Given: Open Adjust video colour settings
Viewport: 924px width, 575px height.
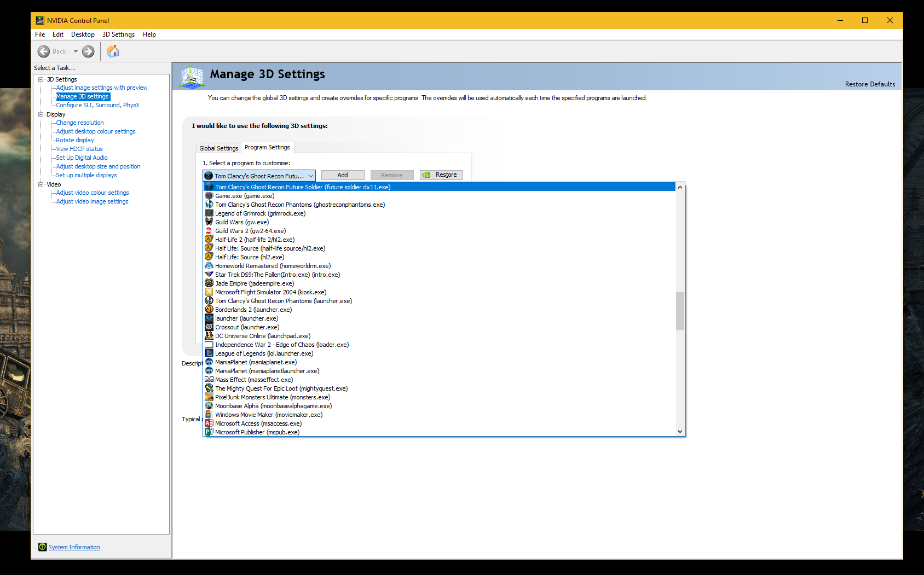Looking at the screenshot, I should 93,193.
